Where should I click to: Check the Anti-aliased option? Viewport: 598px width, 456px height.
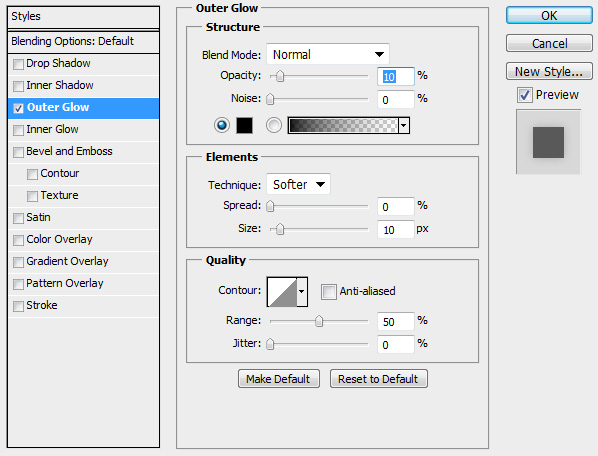[x=328, y=292]
